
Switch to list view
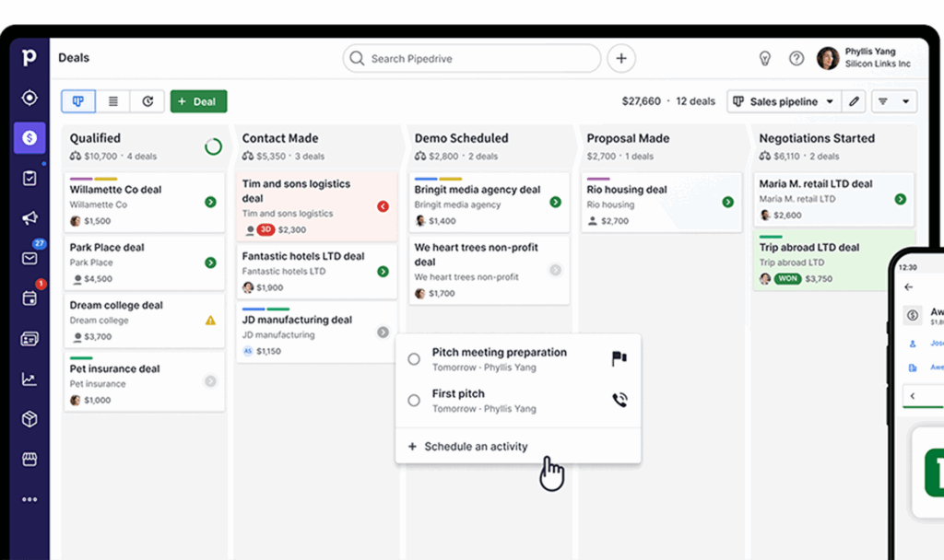pos(112,101)
